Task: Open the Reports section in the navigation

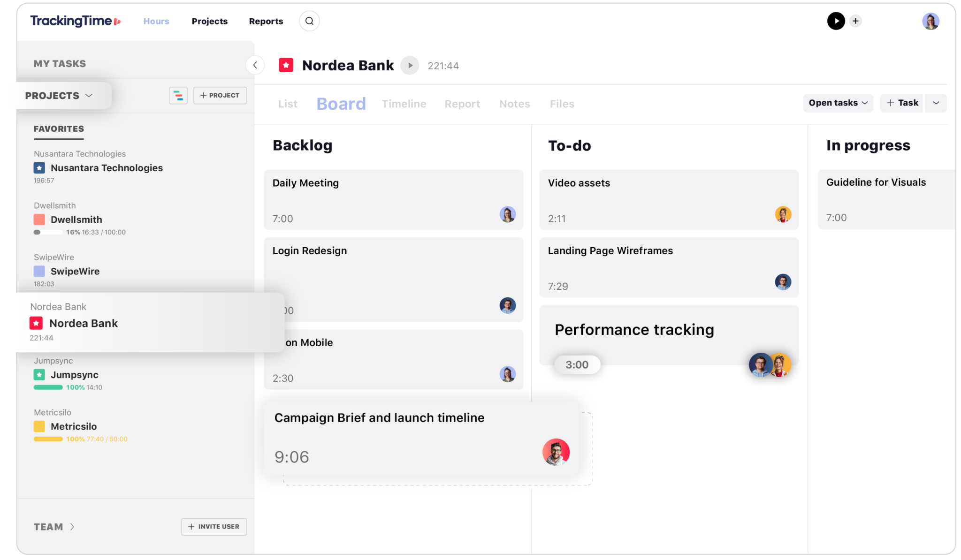Action: point(266,21)
